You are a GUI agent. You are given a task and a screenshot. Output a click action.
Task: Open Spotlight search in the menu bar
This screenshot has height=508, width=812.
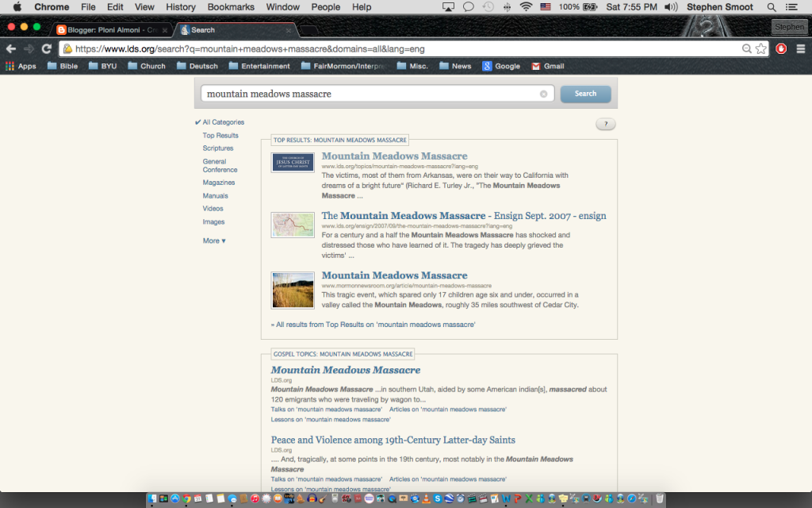pyautogui.click(x=772, y=7)
